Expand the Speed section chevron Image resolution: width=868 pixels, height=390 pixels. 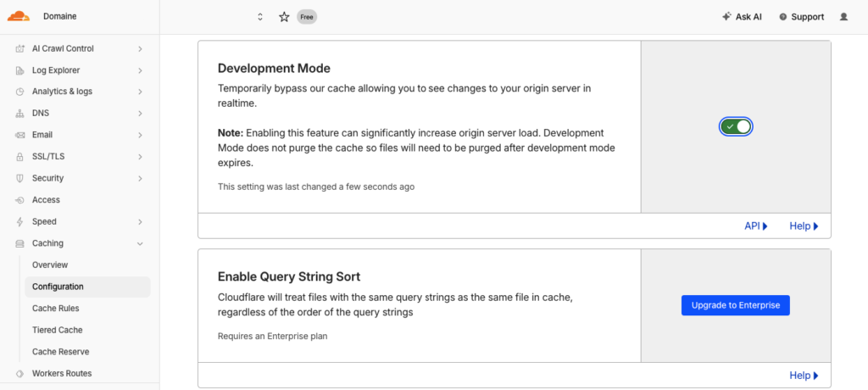[x=140, y=221]
